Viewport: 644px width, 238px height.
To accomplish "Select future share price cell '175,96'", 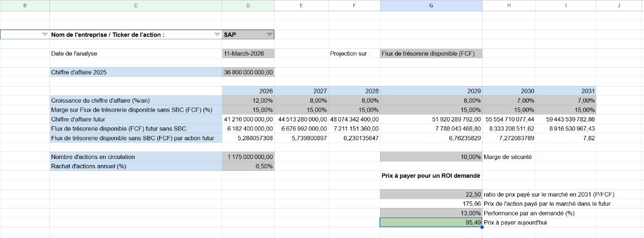I will 431,204.
